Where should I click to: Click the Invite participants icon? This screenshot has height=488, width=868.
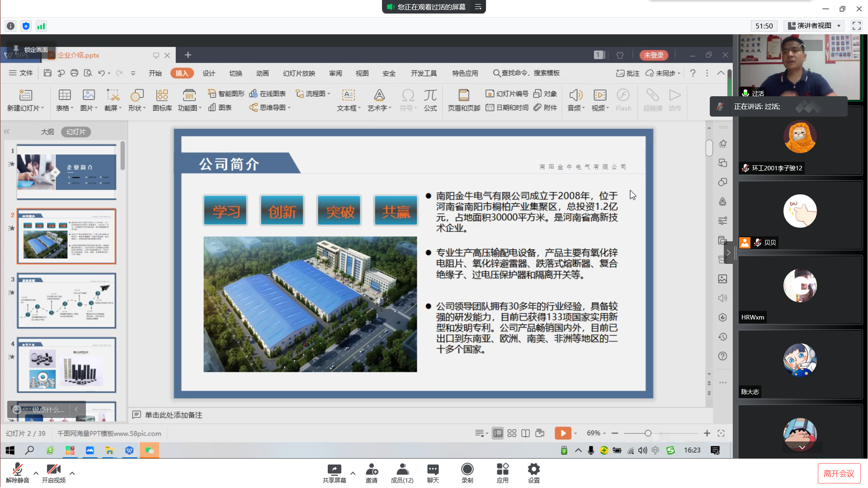pos(371,469)
